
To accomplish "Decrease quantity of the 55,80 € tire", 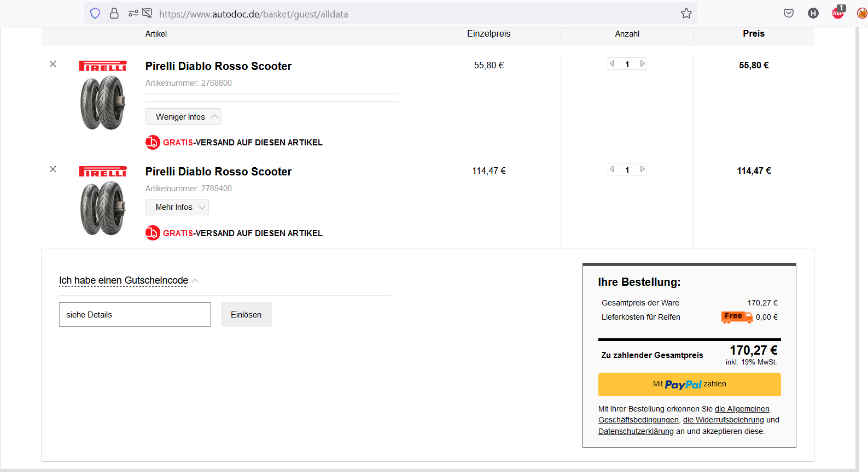I will coord(612,64).
